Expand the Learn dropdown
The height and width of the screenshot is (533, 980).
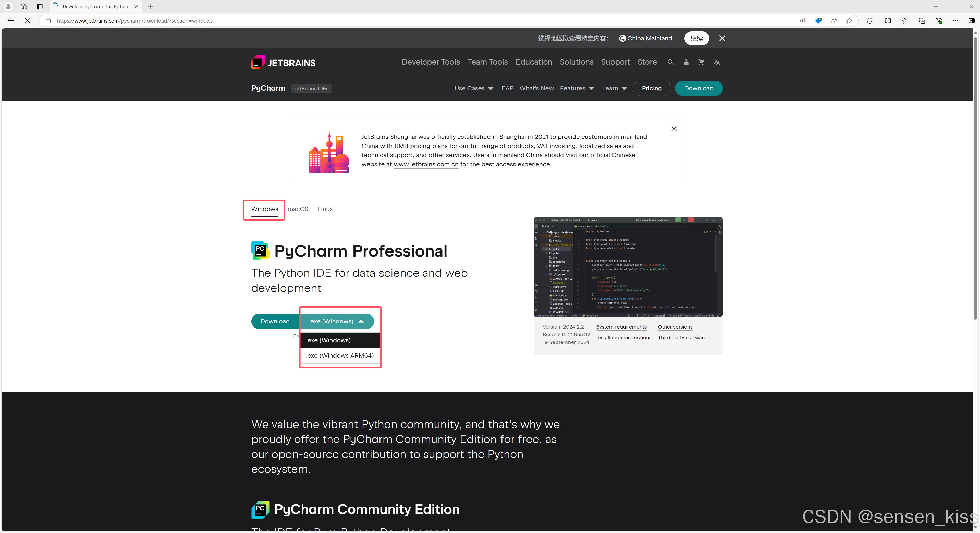pyautogui.click(x=614, y=88)
